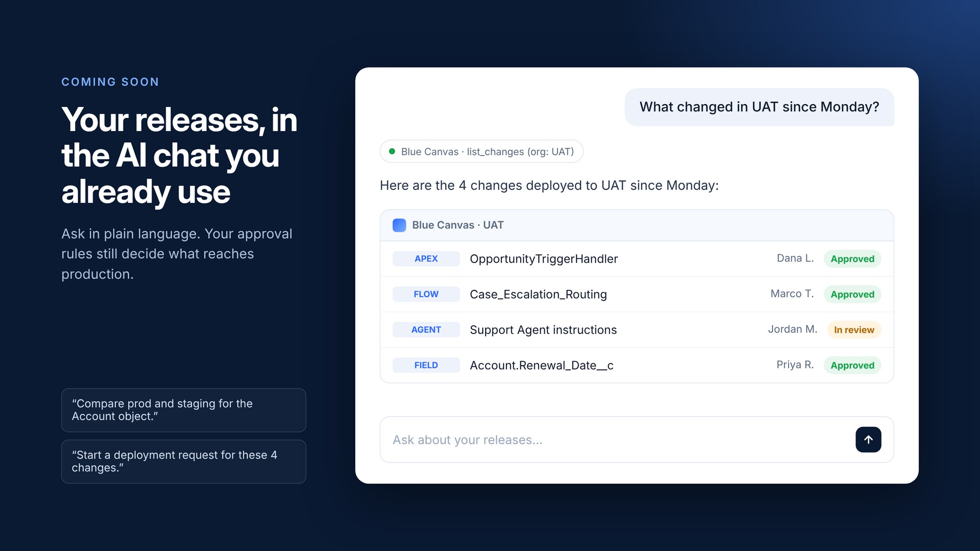Click the 'COMING SOON' label
Image resolution: width=980 pixels, height=551 pixels.
110,82
